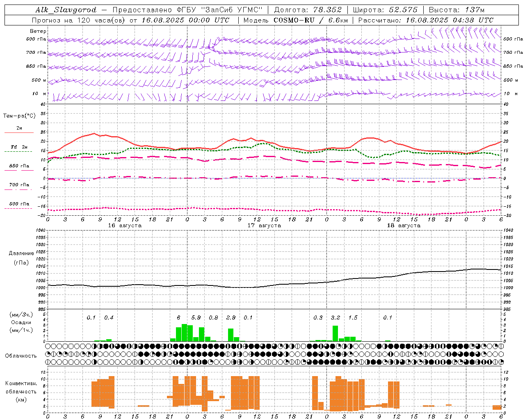Click the '5.9' precipitation amount value
Viewport: 525px width, 420px height.
(196, 317)
